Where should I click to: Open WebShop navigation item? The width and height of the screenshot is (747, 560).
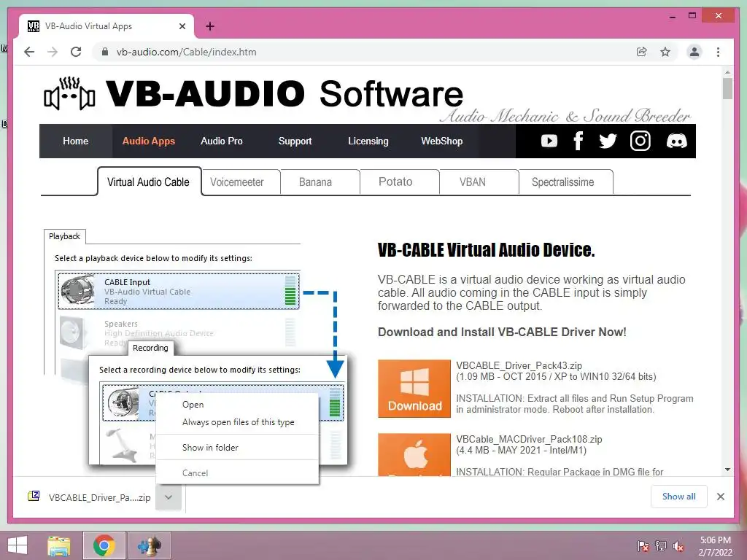pyautogui.click(x=441, y=141)
